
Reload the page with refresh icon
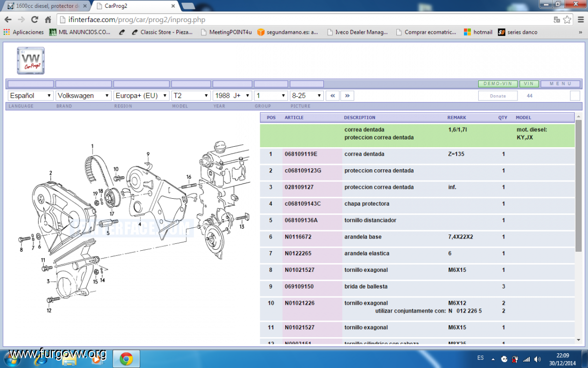(x=34, y=20)
